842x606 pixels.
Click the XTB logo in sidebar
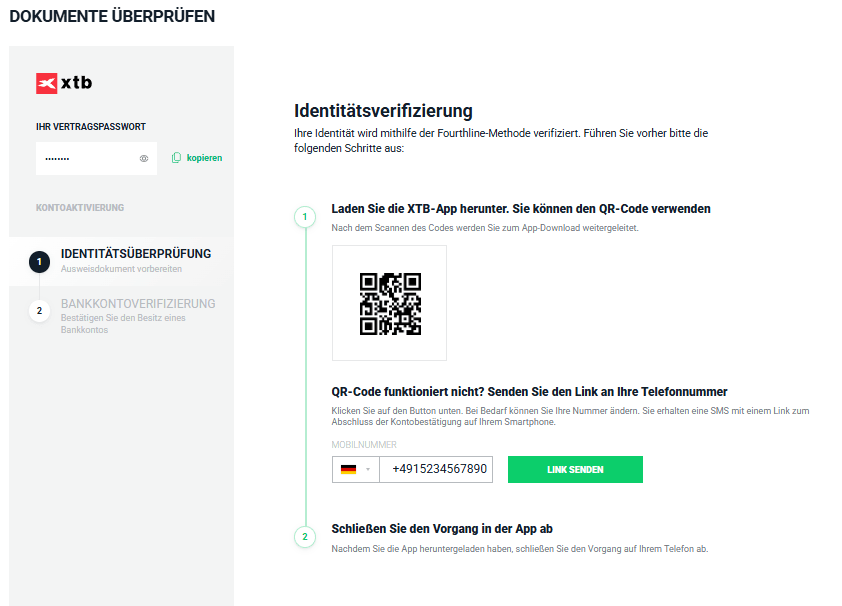62,84
